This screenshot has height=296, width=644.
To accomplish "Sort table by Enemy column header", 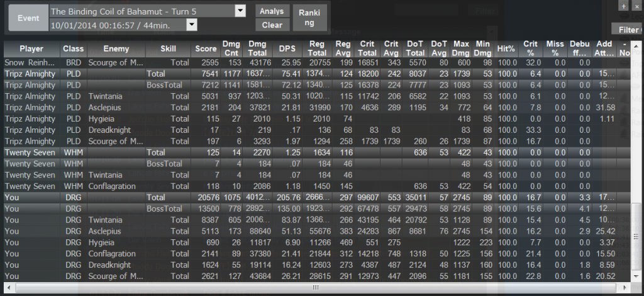I will click(x=116, y=48).
